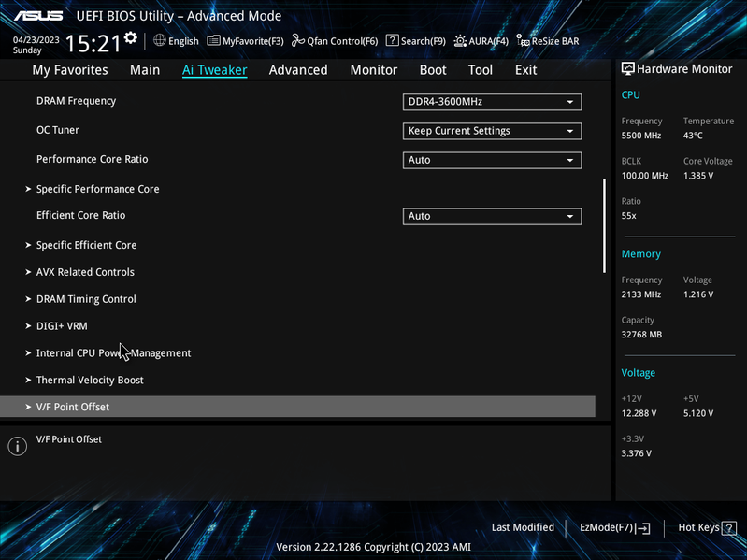747x560 pixels.
Task: Click memory capacity 32768 MB
Action: pyautogui.click(x=641, y=335)
